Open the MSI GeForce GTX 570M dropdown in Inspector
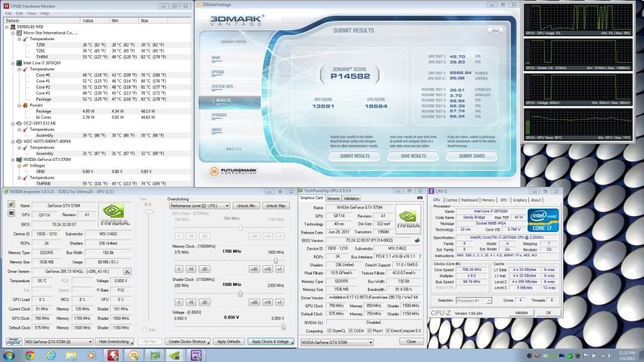The image size is (644, 362). tap(58, 341)
